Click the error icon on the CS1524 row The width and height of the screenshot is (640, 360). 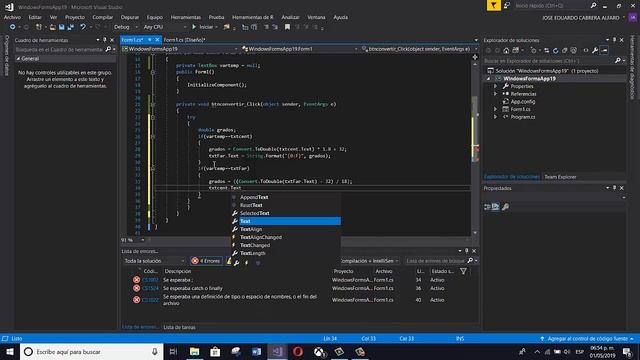pyautogui.click(x=136, y=288)
